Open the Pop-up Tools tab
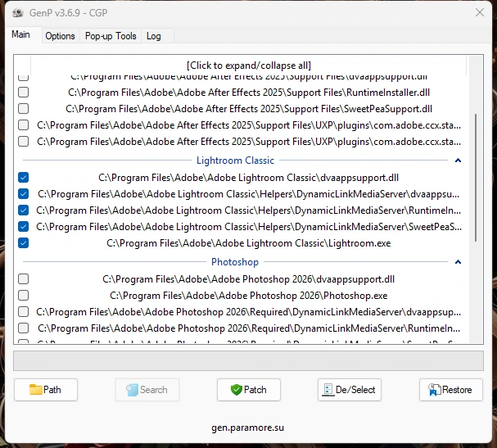This screenshot has height=448, width=497. click(111, 36)
